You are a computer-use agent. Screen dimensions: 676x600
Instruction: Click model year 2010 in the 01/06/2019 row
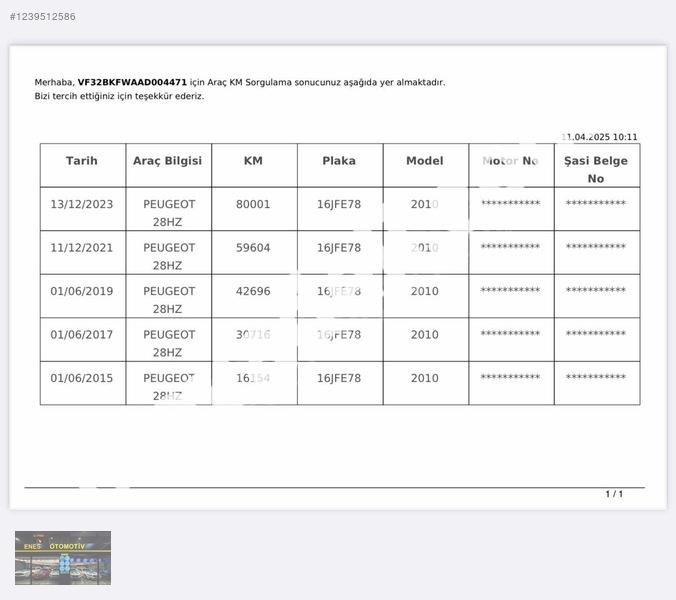coord(425,291)
